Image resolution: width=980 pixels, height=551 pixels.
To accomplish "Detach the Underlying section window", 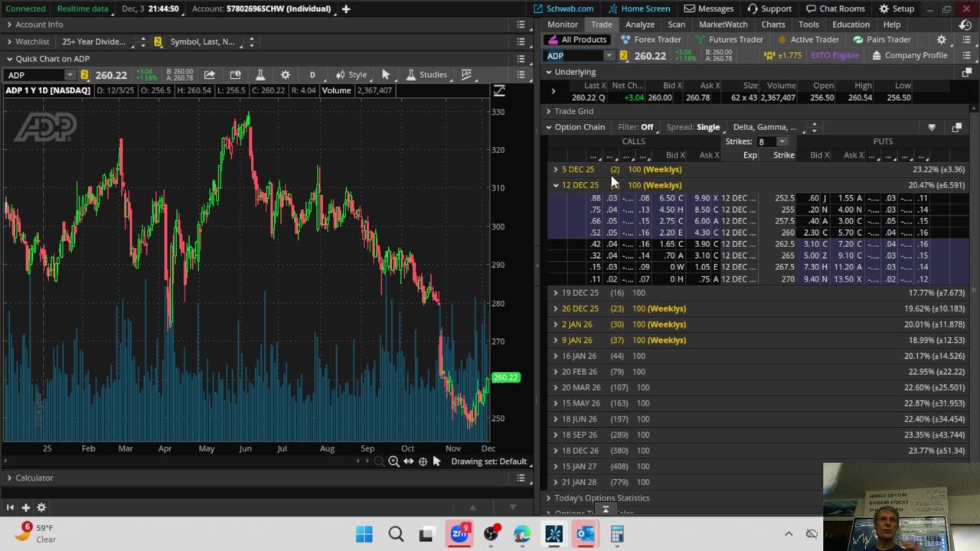I will coord(966,72).
